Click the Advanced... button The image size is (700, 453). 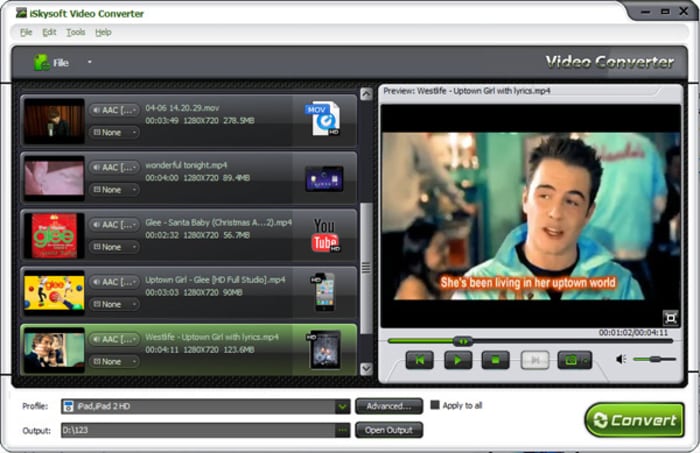pos(388,406)
